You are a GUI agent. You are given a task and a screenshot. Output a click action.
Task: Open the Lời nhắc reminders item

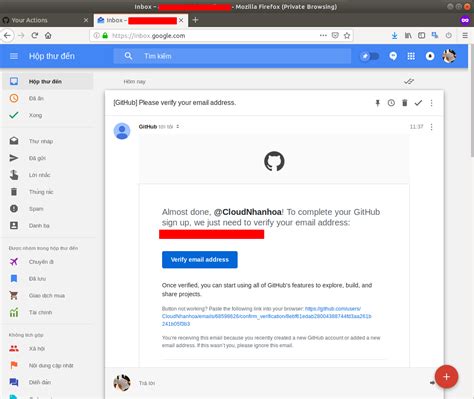click(48, 175)
